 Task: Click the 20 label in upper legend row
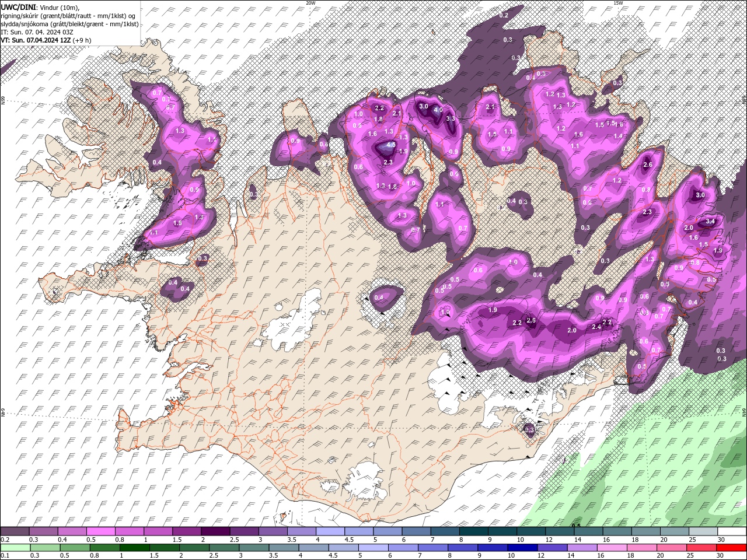[664, 540]
